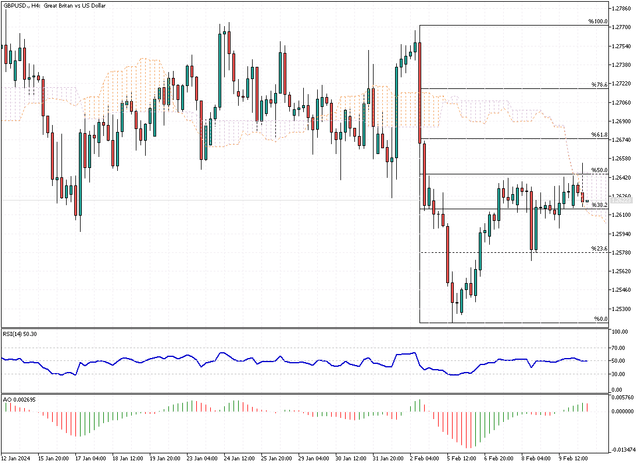Select the %100.0 Fibonacci level label

[x=597, y=21]
